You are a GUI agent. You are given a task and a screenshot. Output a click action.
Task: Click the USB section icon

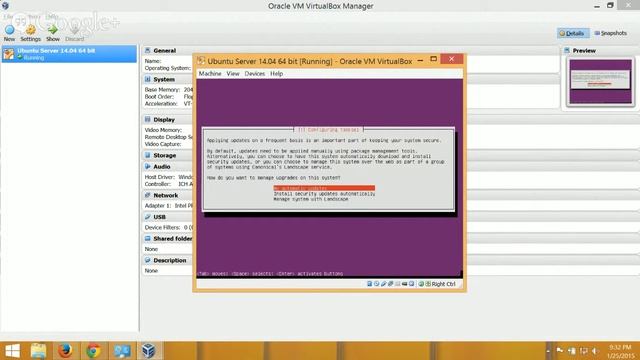[x=148, y=217]
